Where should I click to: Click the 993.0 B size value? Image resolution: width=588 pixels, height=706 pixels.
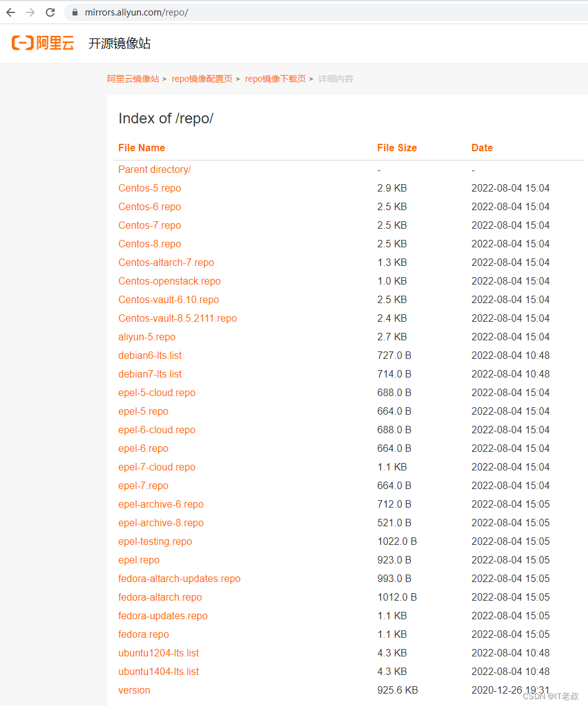click(395, 578)
